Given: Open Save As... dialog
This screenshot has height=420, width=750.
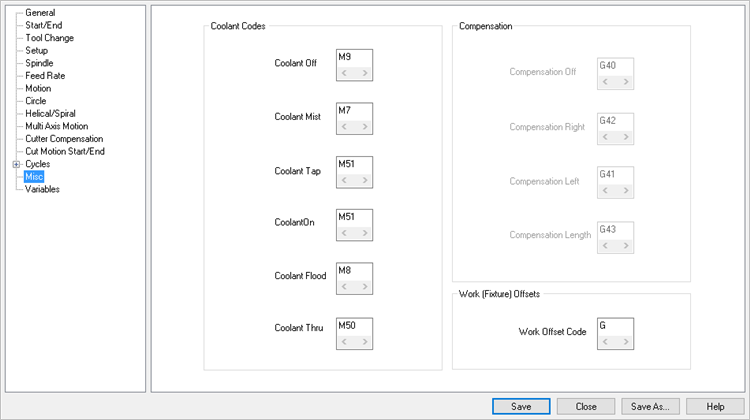Looking at the screenshot, I should (650, 407).
